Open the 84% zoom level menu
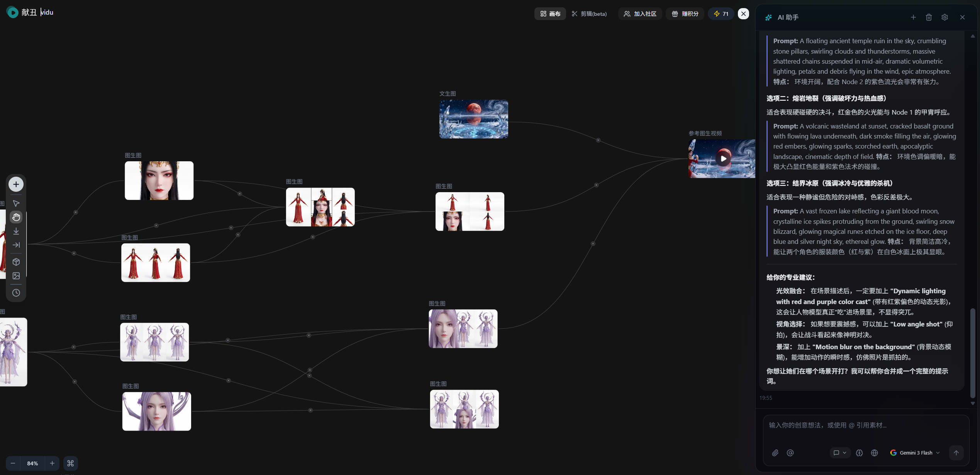Viewport: 980px width, 475px height. [x=32, y=463]
